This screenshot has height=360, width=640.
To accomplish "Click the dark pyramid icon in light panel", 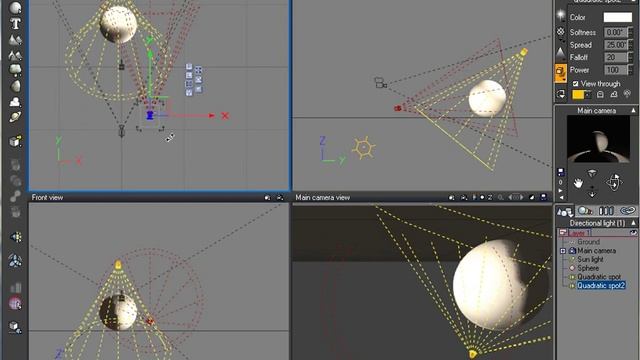I will point(561,53).
